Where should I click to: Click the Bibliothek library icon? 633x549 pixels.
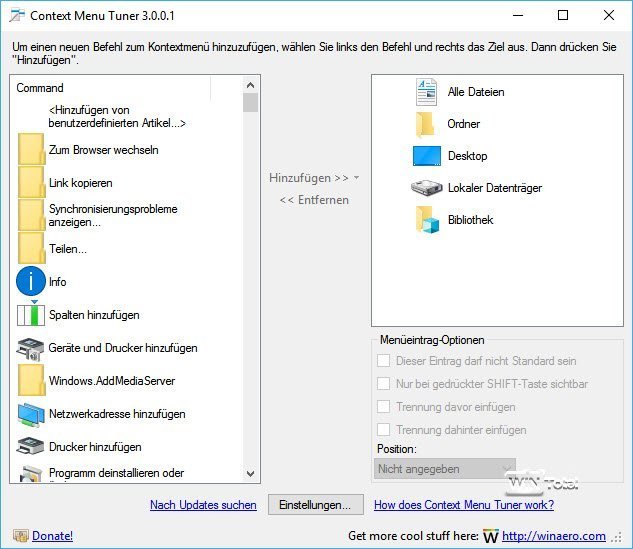pyautogui.click(x=427, y=220)
